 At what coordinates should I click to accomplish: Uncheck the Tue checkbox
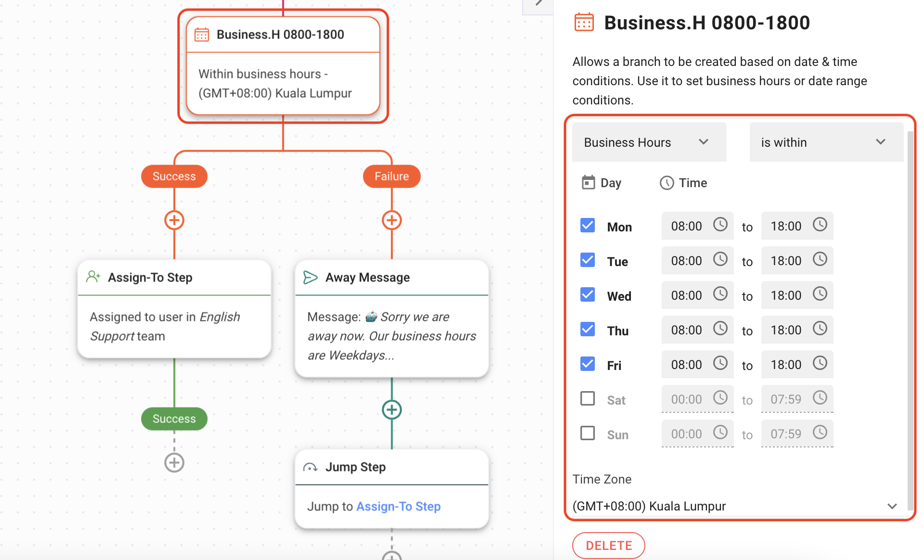(588, 260)
